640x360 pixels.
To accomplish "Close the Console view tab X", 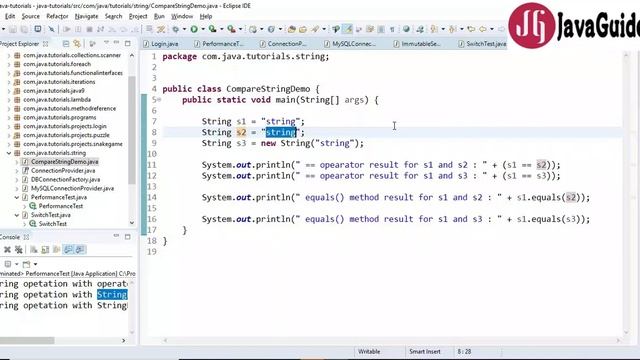I will [27, 237].
